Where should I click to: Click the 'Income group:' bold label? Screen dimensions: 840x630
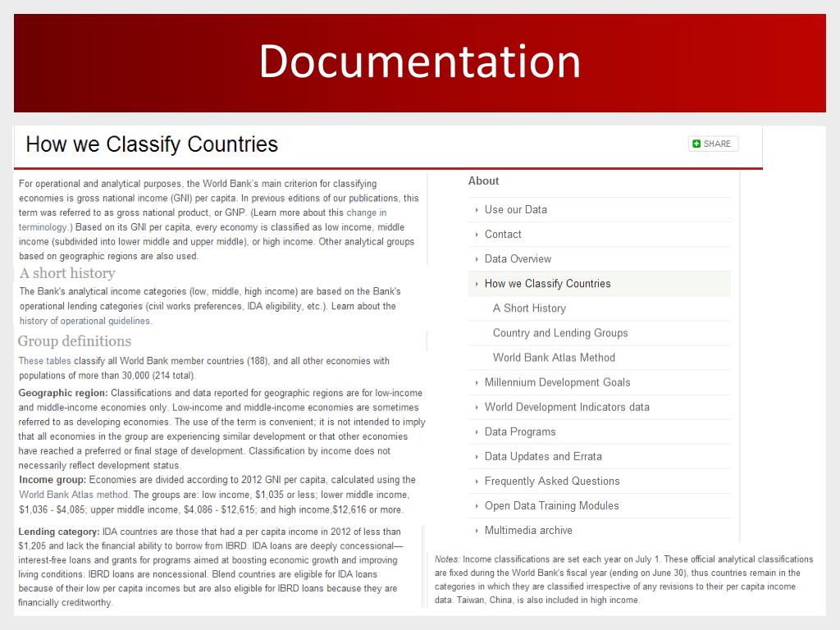pyautogui.click(x=52, y=479)
